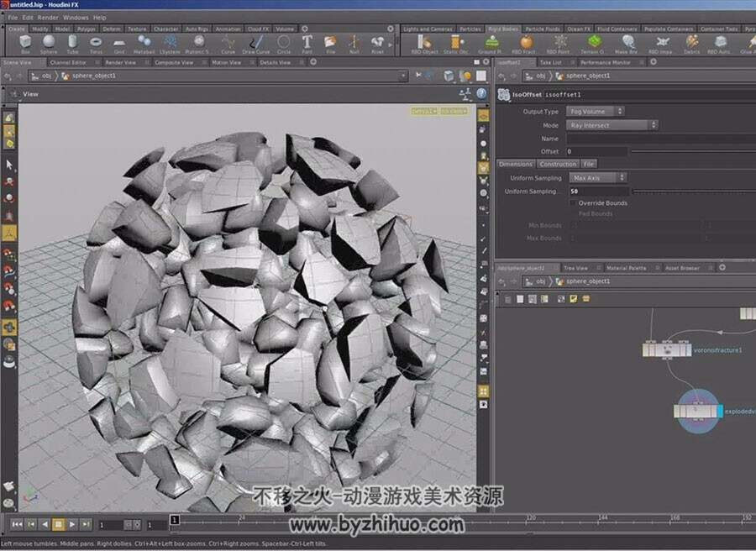
Task: Jump to first frame button
Action: (x=17, y=524)
